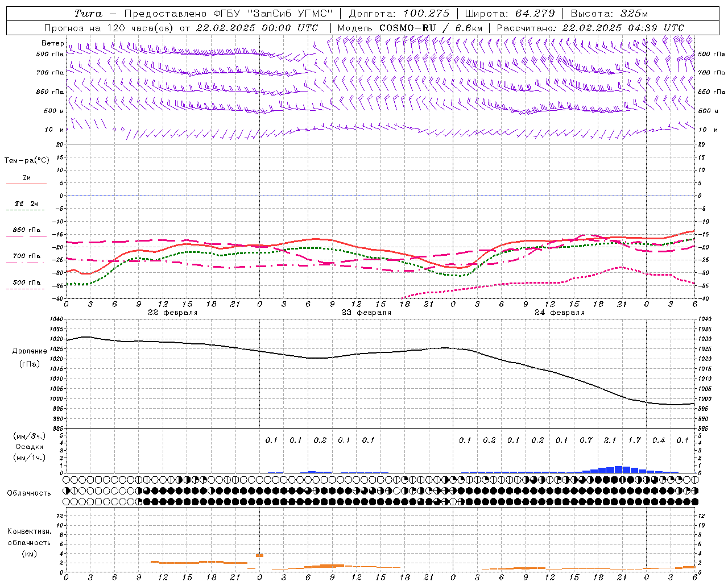Screen dimensions: 728x582
Task: Click the "0.4" precipitation value
Action: click(x=659, y=440)
